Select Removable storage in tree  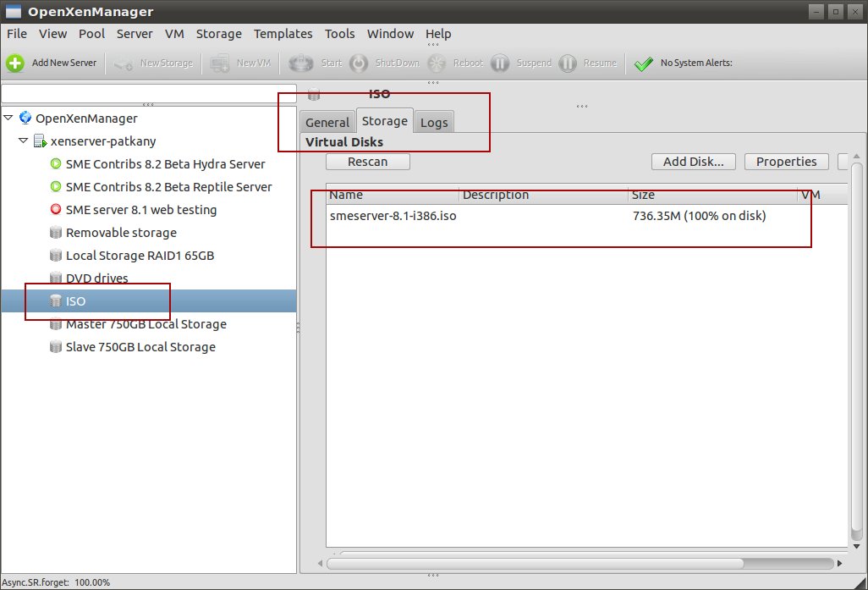tap(121, 233)
